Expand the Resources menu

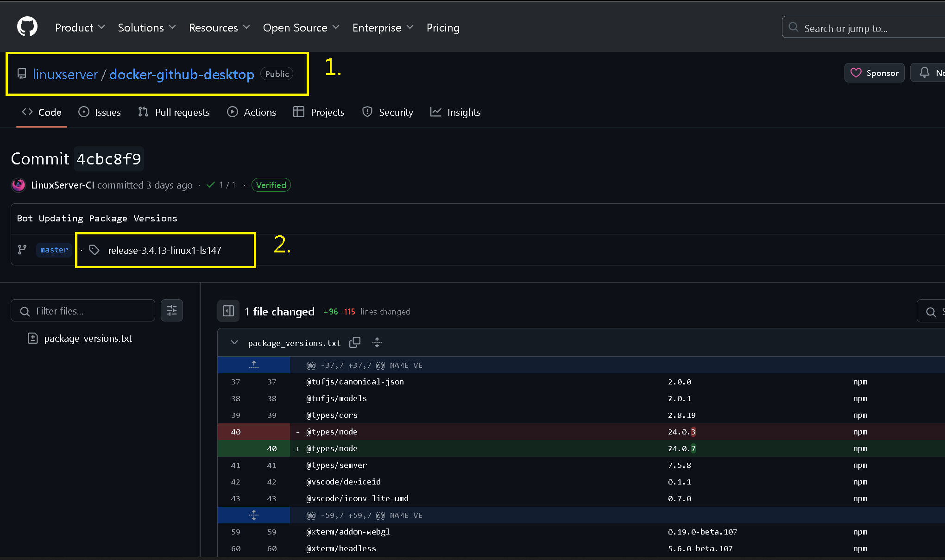pyautogui.click(x=220, y=28)
